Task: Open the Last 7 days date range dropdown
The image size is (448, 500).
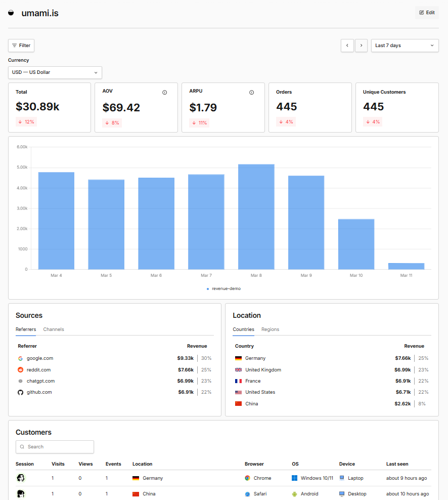Action: click(405, 46)
